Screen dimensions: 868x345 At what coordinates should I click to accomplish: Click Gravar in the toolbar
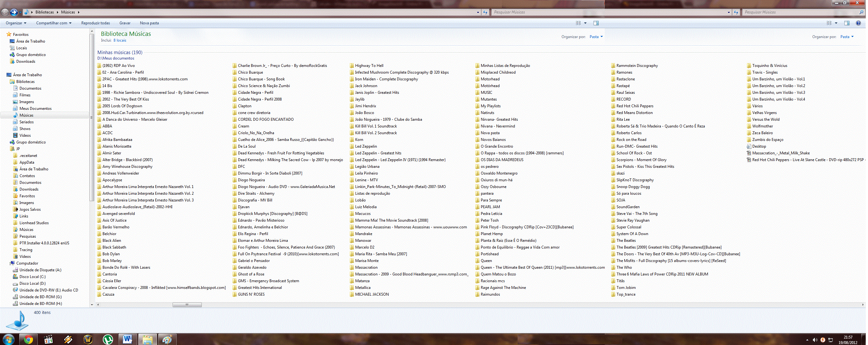(x=125, y=23)
